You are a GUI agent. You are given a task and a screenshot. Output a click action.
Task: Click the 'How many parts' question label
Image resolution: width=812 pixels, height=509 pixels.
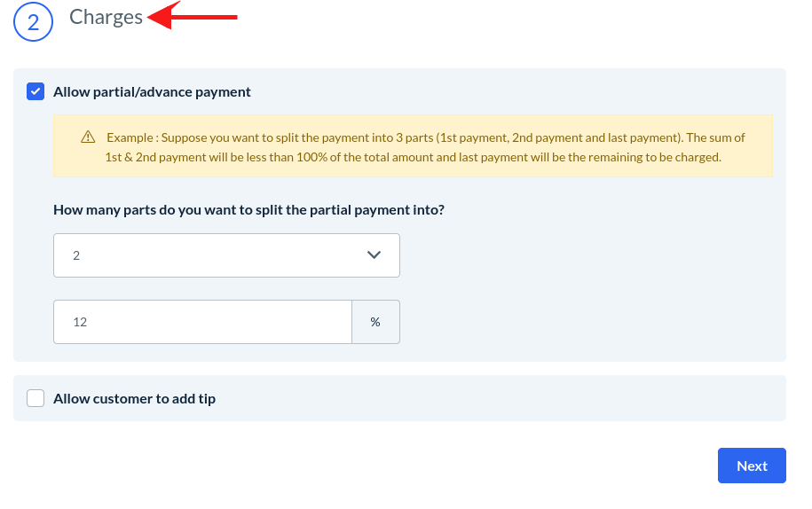pyautogui.click(x=248, y=210)
